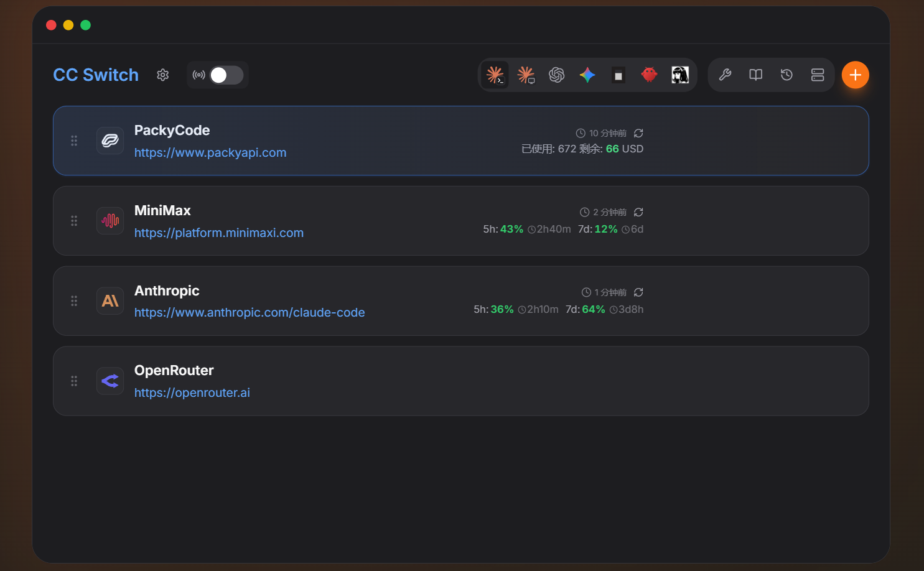Open https://openrouter.ai link
Image resolution: width=924 pixels, height=571 pixels.
[192, 392]
